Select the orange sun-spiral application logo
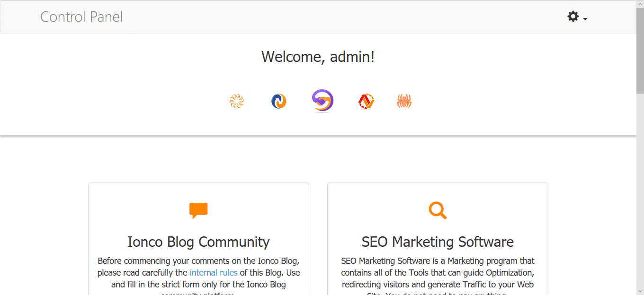This screenshot has height=295, width=644. (x=236, y=101)
